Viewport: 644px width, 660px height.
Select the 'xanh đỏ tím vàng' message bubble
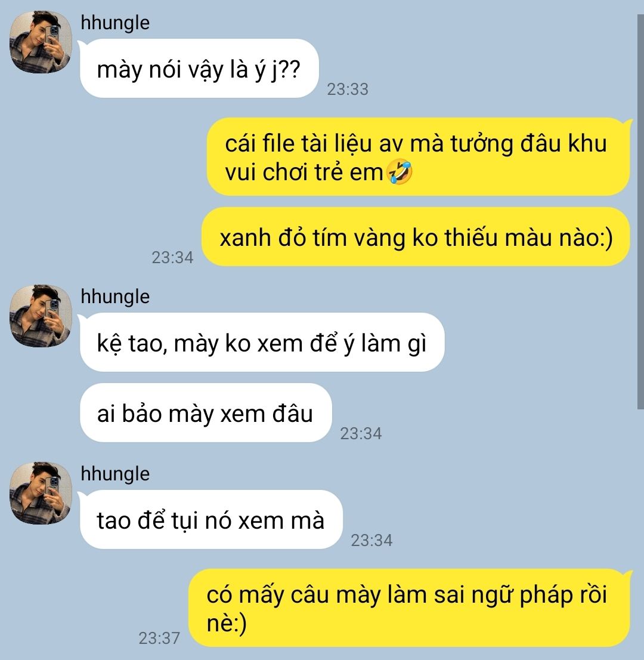pos(416,236)
